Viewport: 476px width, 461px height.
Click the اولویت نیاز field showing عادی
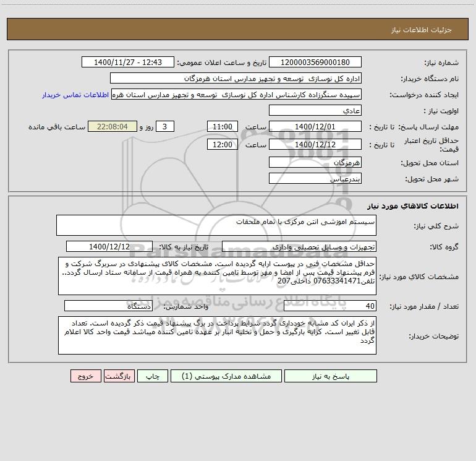[x=315, y=111]
